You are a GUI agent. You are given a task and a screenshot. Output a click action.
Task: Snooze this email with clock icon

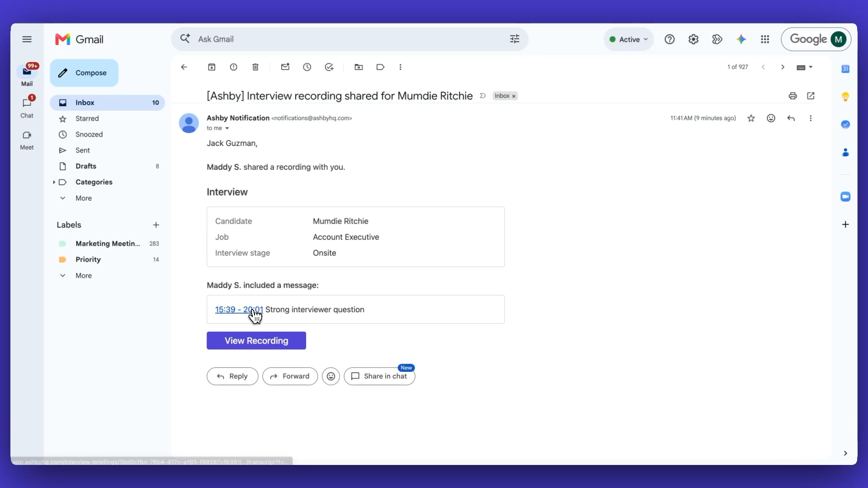click(x=307, y=67)
